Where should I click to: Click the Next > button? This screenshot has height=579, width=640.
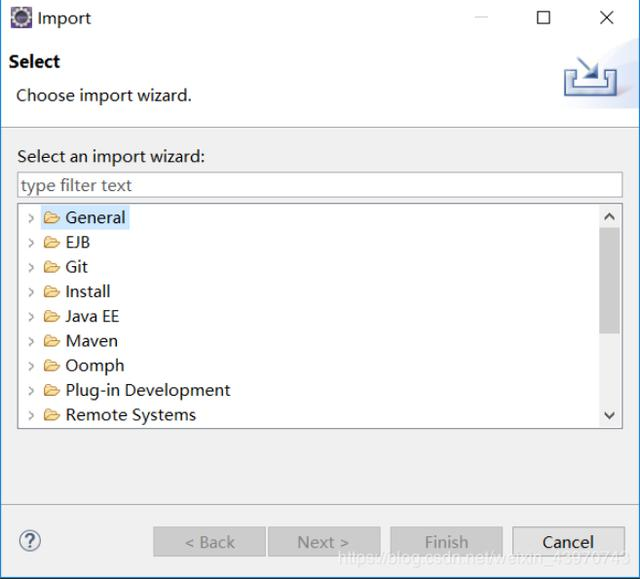(324, 542)
